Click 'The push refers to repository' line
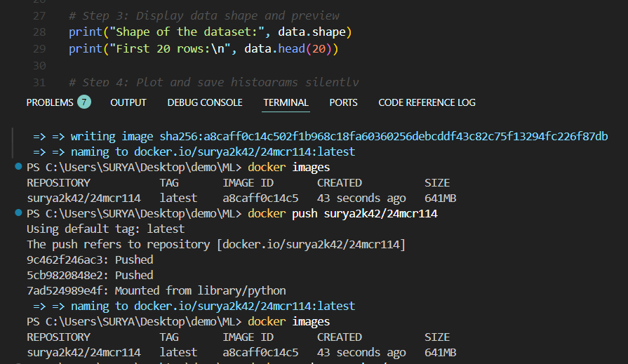 [x=216, y=244]
